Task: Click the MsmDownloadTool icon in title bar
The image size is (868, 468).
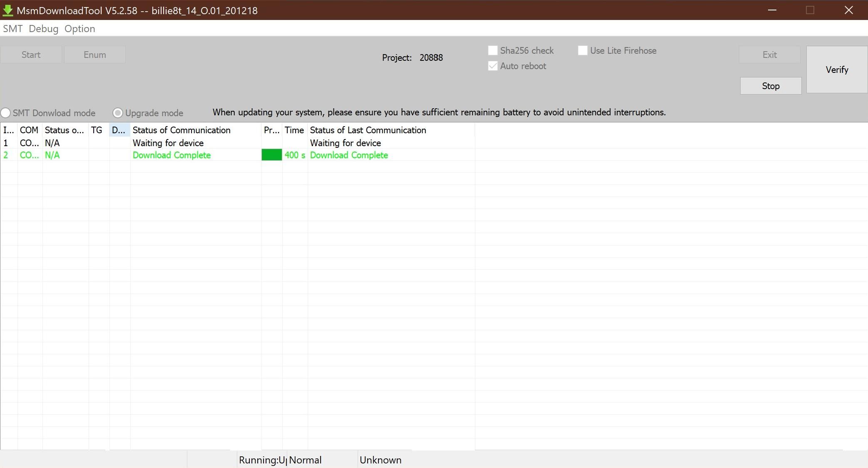Action: [8, 10]
